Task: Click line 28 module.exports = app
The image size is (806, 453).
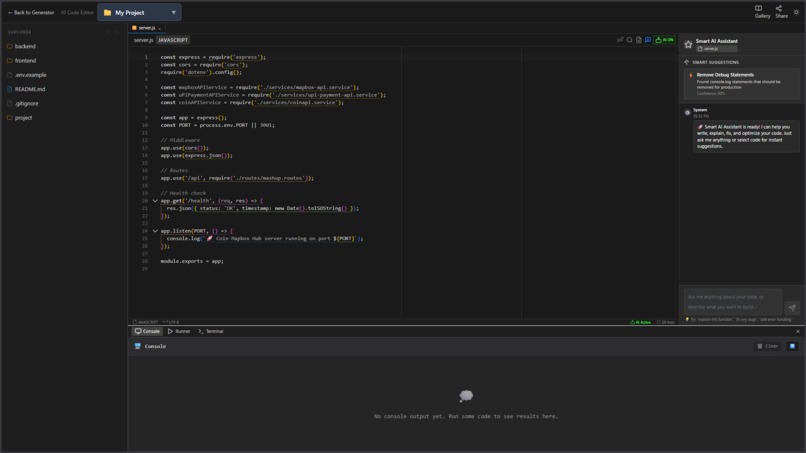Action: [192, 261]
